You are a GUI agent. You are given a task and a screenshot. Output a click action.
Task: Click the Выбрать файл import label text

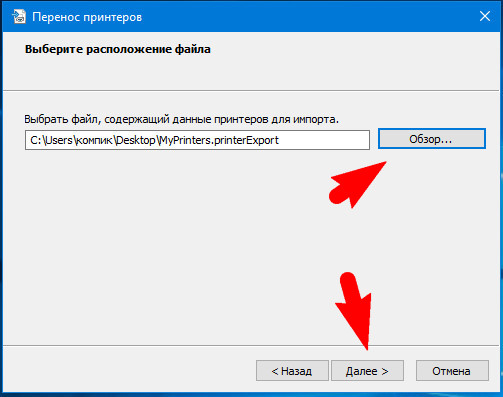181,119
